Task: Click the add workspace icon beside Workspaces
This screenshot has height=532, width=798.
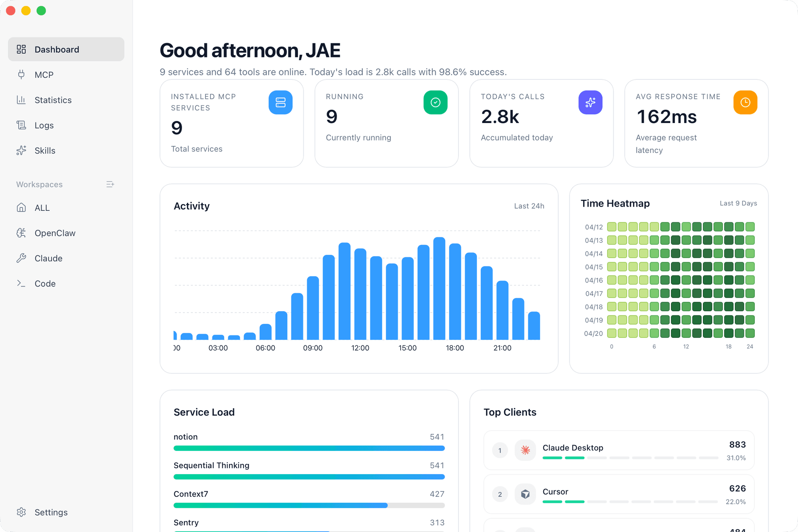Action: [x=110, y=184]
